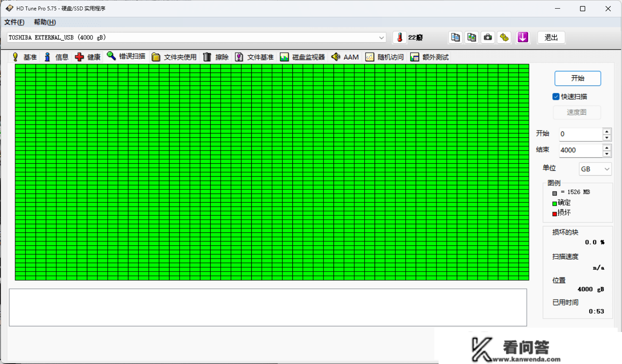622x364 pixels.
Task: Click the 0:53 elapsed time value
Action: pos(596,311)
